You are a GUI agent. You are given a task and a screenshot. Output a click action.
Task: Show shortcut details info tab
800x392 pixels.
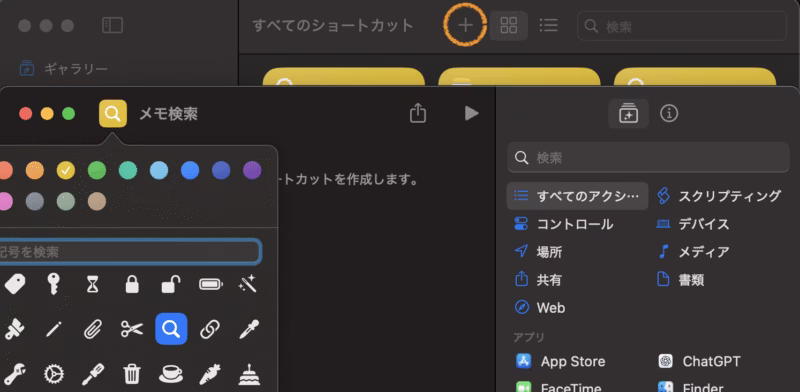669,113
